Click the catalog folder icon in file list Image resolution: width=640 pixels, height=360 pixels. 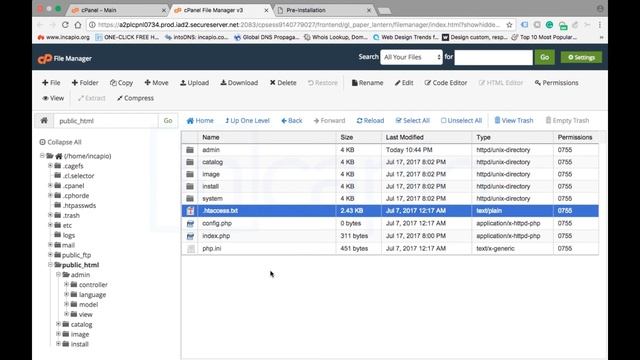[x=190, y=162]
